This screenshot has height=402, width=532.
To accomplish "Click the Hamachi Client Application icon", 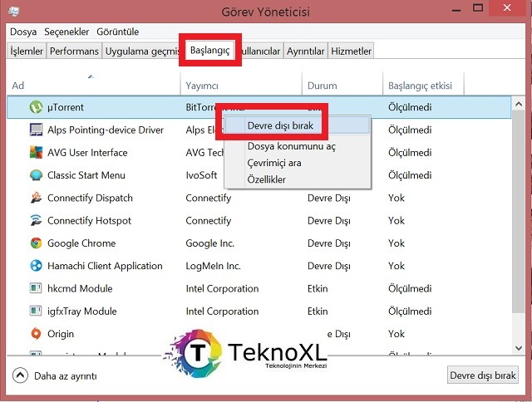I will click(x=36, y=266).
